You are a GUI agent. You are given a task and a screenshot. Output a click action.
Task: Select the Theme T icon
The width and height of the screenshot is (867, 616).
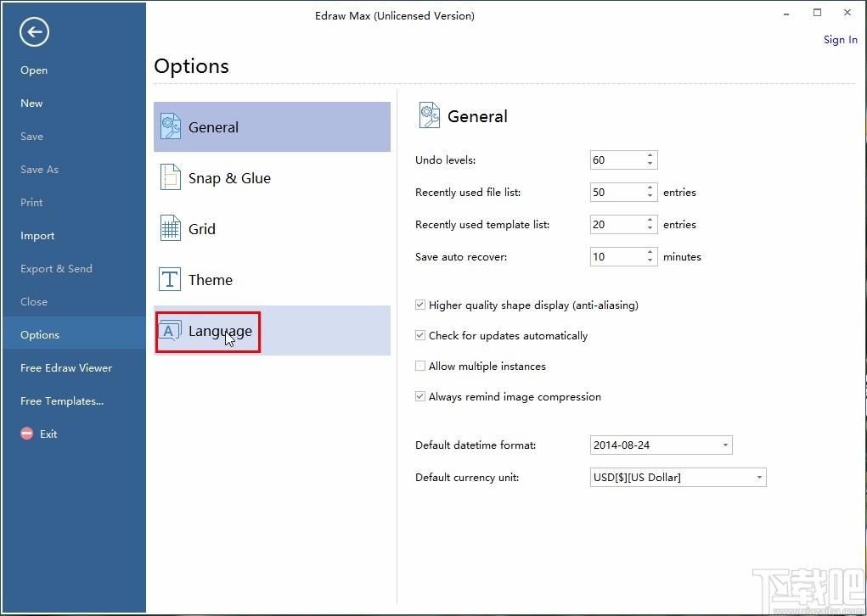pyautogui.click(x=170, y=279)
